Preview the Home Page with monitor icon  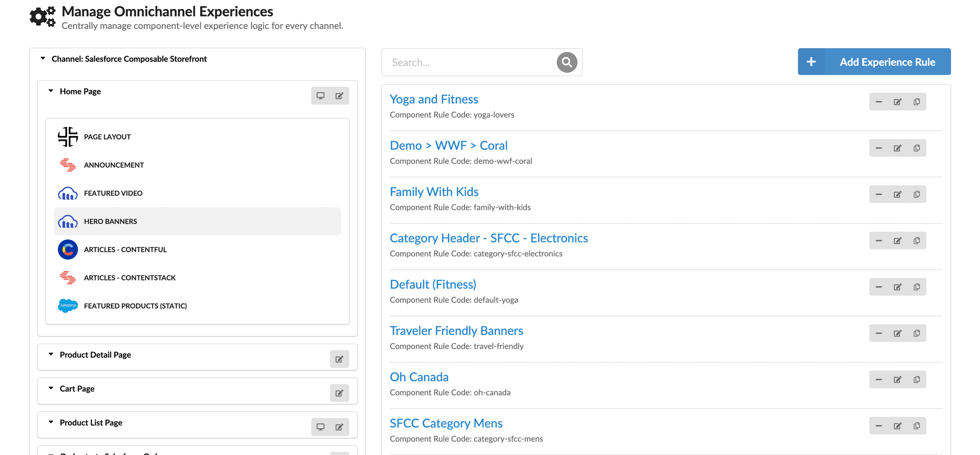tap(321, 95)
